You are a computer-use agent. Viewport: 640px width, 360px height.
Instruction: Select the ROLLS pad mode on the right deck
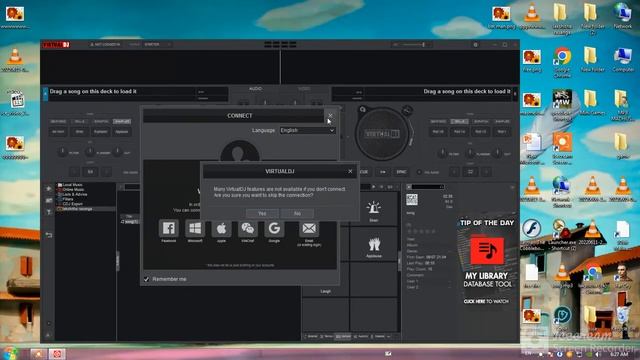459,122
